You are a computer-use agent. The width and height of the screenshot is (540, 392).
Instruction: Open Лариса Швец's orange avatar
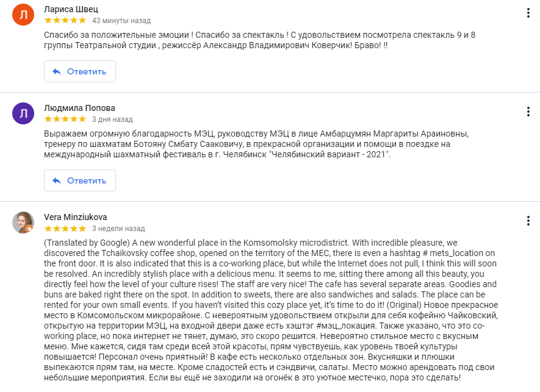[23, 15]
